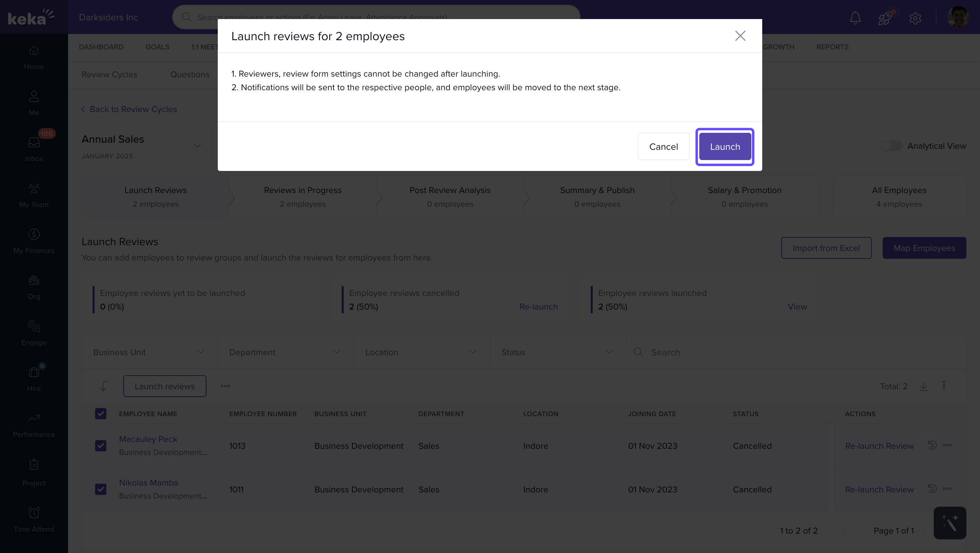Open the notifications bell icon

(x=855, y=17)
